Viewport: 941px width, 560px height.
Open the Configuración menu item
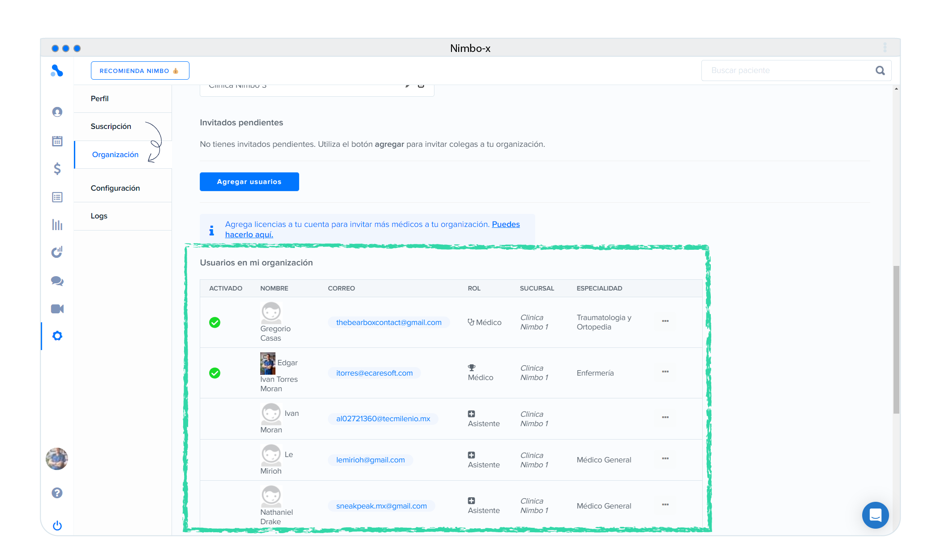tap(115, 188)
